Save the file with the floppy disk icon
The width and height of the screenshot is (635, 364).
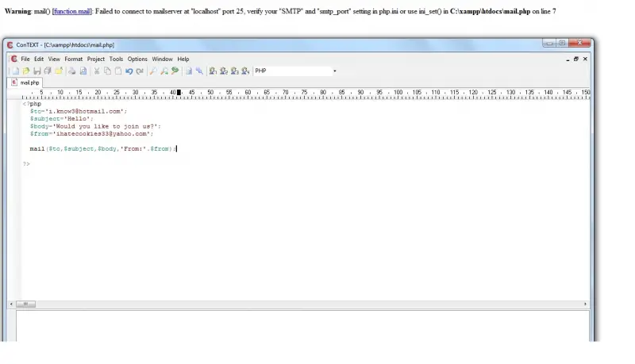coord(37,71)
